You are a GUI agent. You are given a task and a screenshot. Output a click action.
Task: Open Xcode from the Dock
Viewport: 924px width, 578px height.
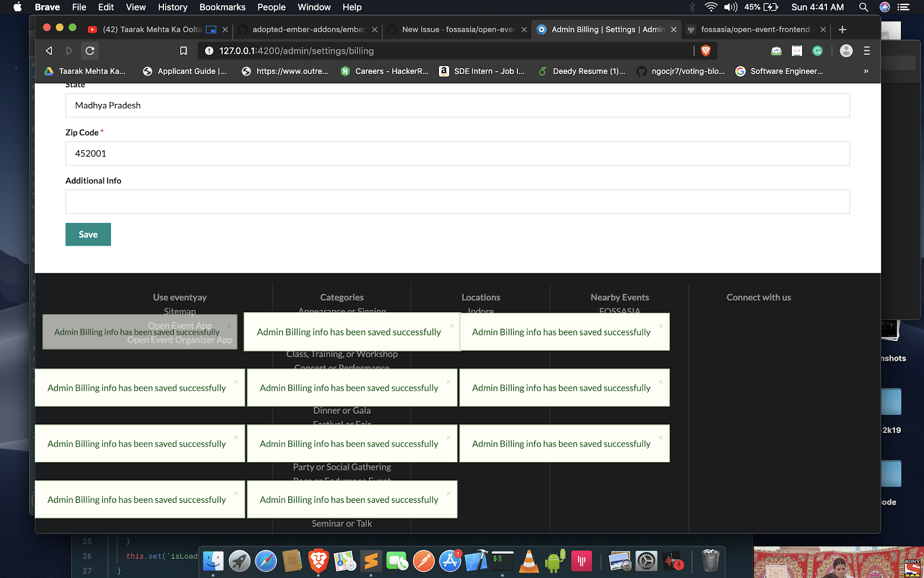pos(476,561)
